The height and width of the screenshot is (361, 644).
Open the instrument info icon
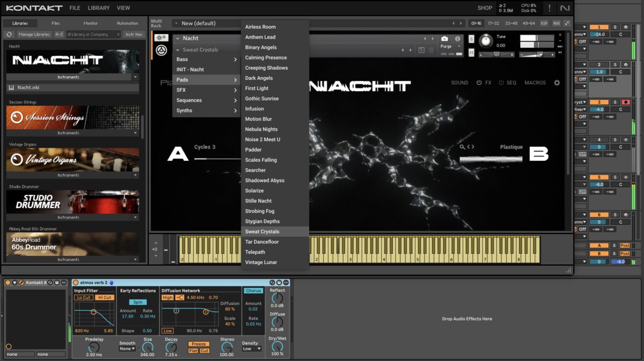(457, 39)
